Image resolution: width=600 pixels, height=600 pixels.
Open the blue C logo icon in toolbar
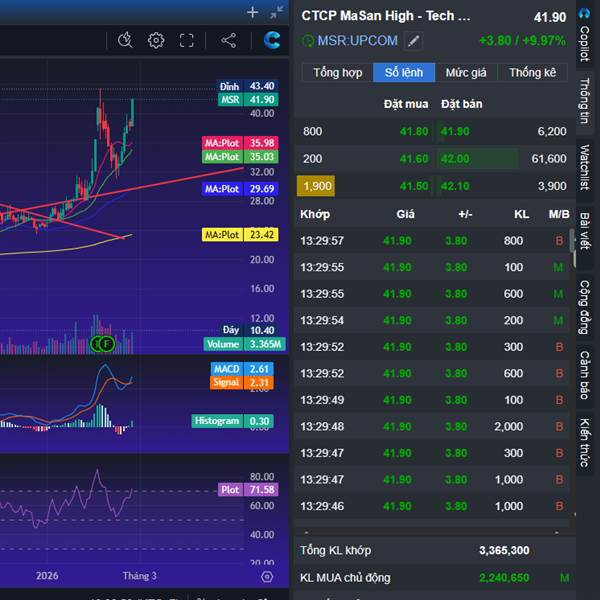point(272,40)
